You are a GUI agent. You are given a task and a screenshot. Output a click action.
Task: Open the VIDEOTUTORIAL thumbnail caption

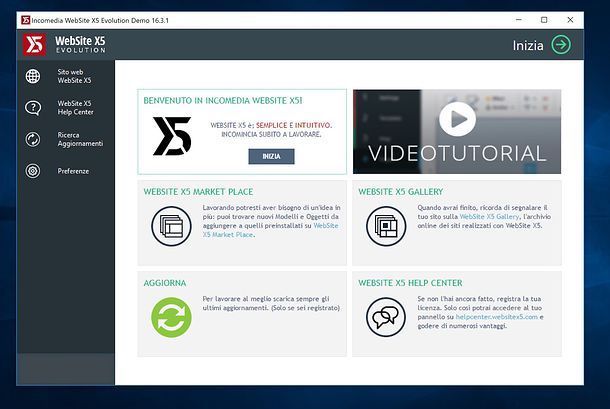[458, 153]
